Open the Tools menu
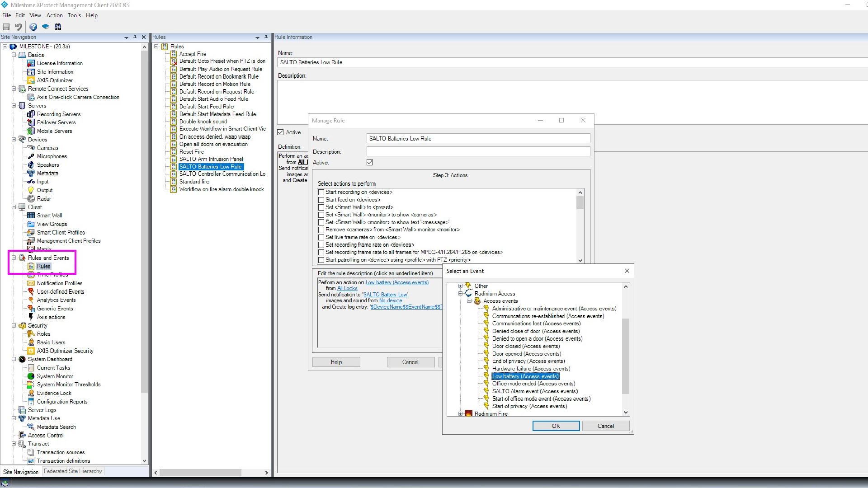Image resolution: width=868 pixels, height=488 pixels. coord(74,15)
